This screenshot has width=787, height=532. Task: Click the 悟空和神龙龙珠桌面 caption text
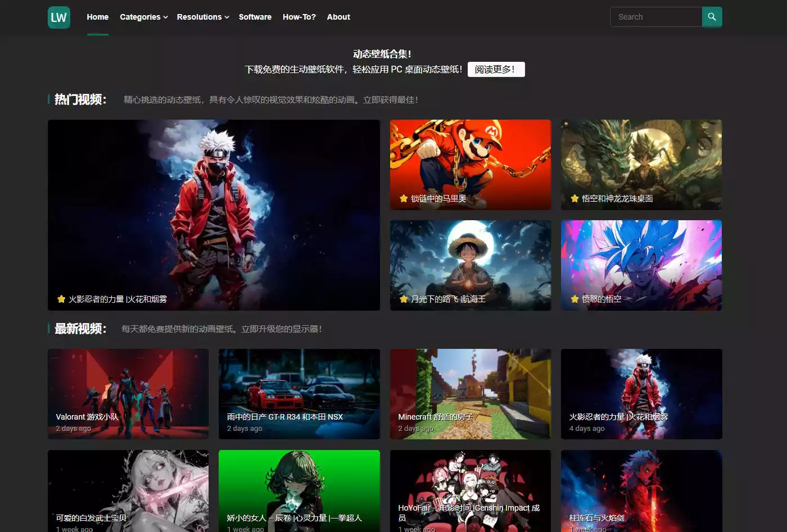coord(617,198)
